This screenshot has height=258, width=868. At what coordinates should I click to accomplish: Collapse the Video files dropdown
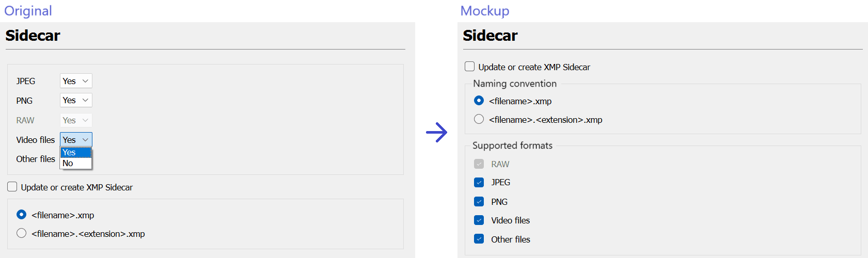(x=76, y=140)
